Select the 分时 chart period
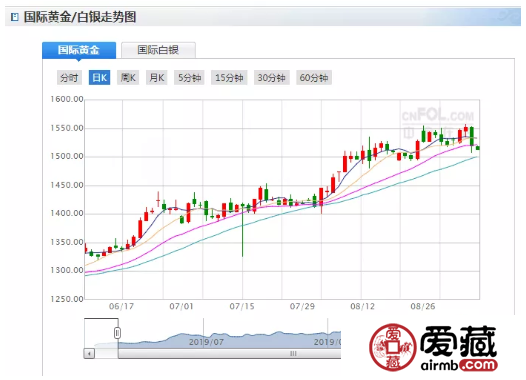526x380 pixels. click(x=69, y=78)
